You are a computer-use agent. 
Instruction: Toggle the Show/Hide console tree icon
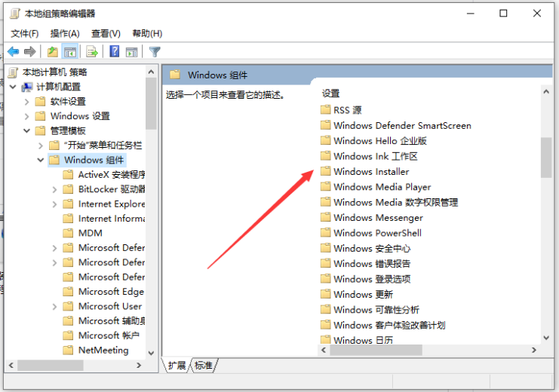[70, 52]
